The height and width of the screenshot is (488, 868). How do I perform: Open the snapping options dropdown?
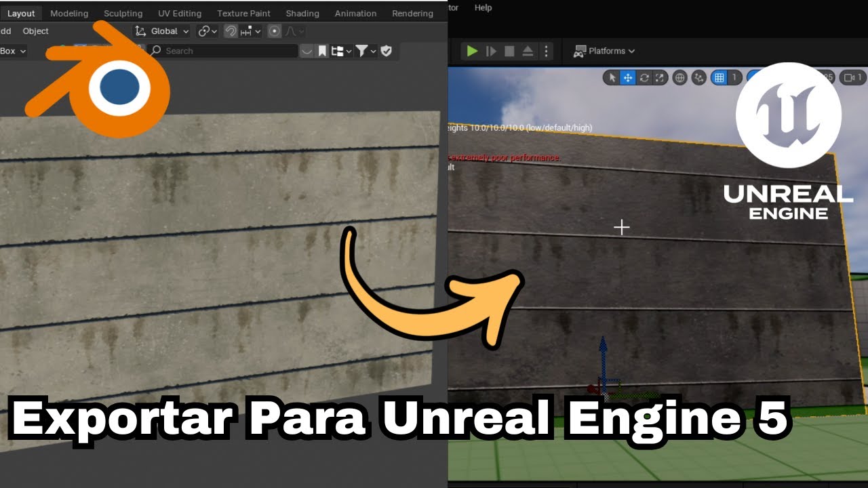coord(250,31)
